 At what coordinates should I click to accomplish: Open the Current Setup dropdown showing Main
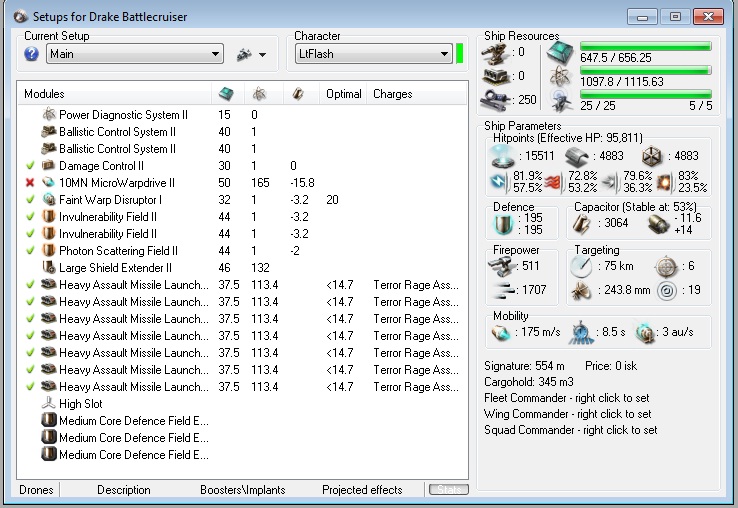click(135, 54)
